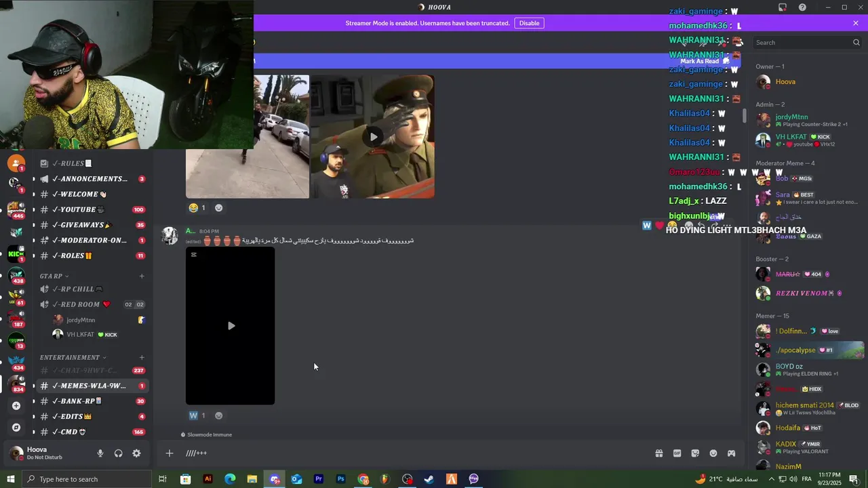Viewport: 868px width, 488px height.
Task: Open the Help question mark icon
Action: (803, 7)
